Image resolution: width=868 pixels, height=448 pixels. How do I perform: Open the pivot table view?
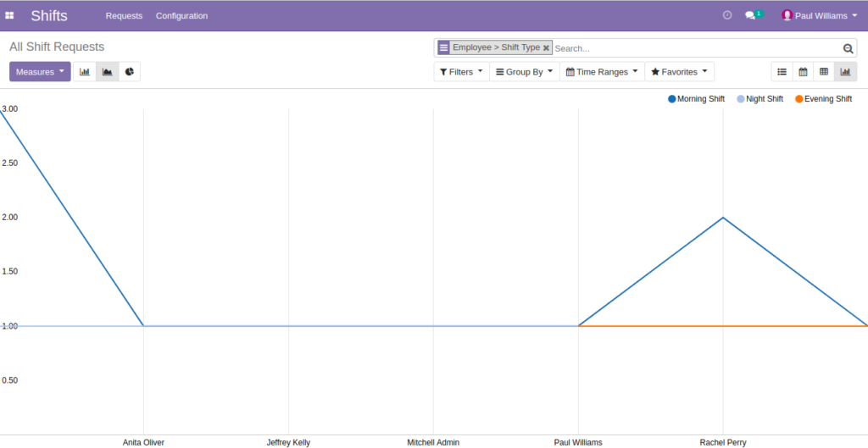point(824,72)
